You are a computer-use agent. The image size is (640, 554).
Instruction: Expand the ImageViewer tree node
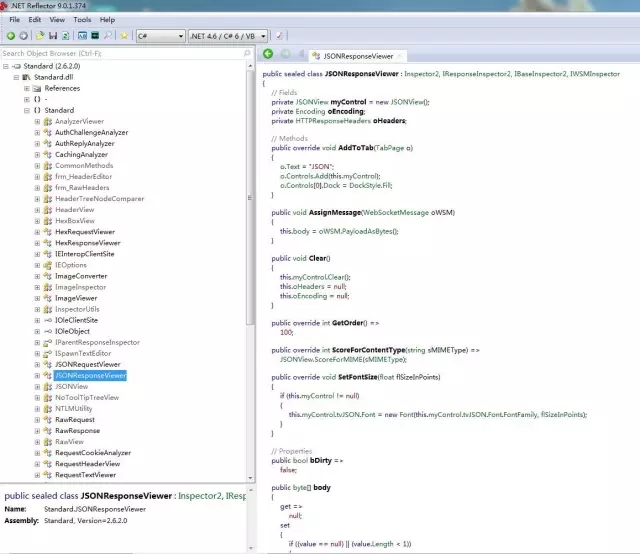tap(37, 298)
